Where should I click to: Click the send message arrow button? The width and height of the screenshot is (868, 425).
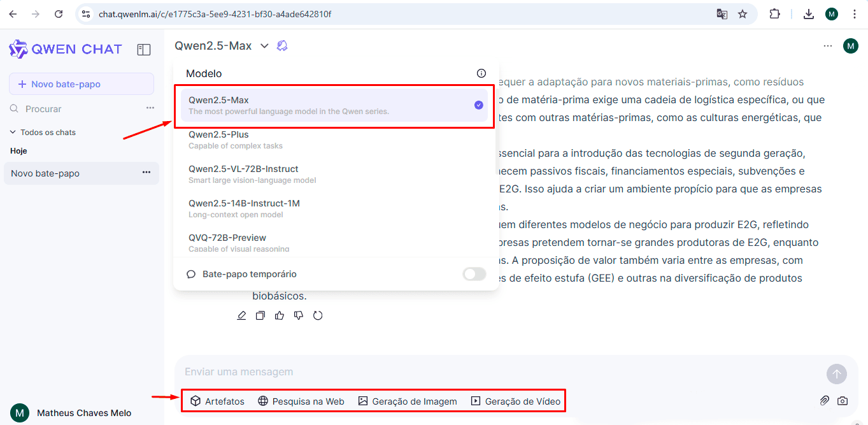point(837,374)
